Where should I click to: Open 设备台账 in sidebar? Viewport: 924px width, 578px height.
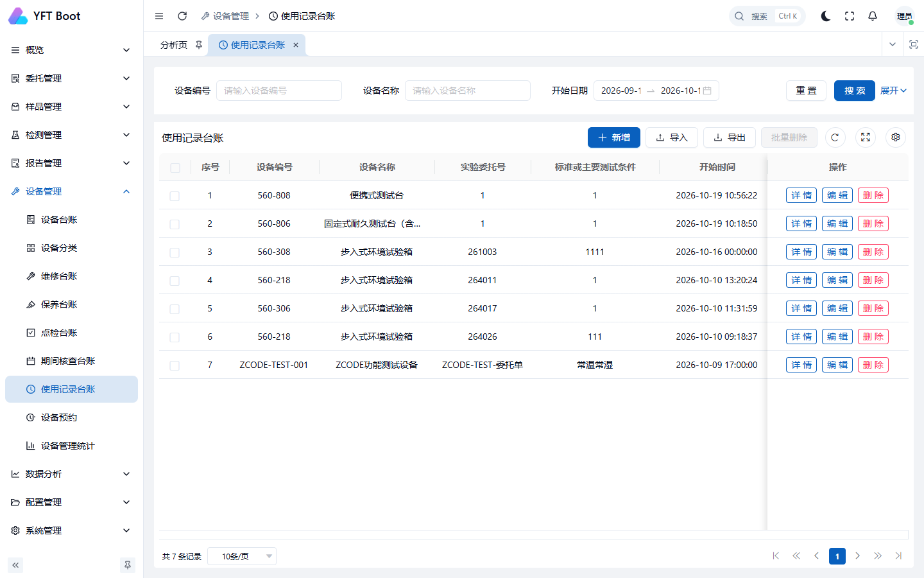pos(71,220)
